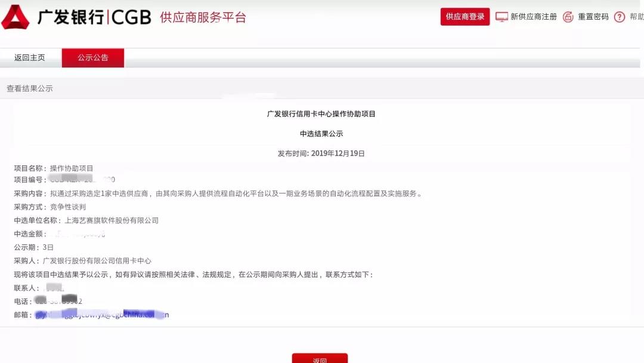Click the purchaser name 广发银行股份有限公司信用卡中心
Viewport: 644px width, 363px height.
pos(97,261)
